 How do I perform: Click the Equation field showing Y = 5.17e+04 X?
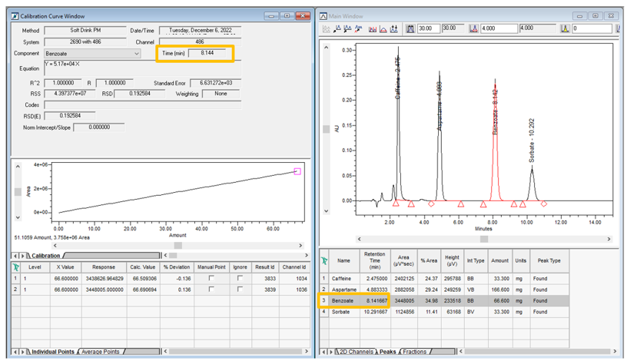pos(142,68)
